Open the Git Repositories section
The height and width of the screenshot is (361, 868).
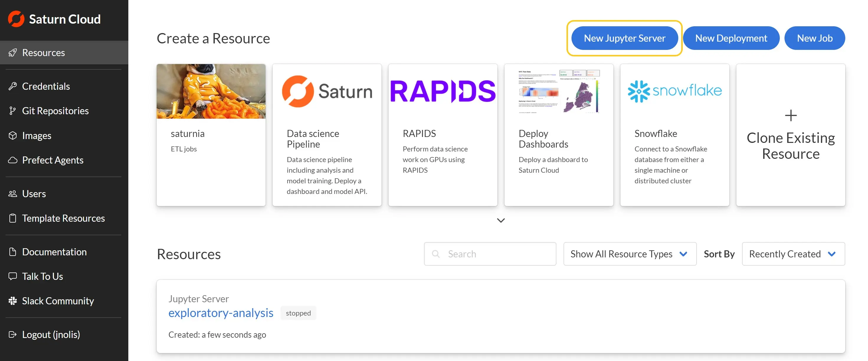point(55,110)
